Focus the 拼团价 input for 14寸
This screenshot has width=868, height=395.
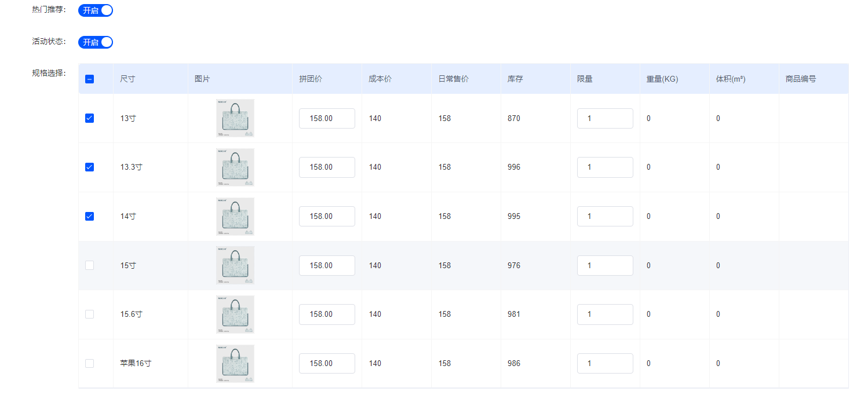coord(327,216)
